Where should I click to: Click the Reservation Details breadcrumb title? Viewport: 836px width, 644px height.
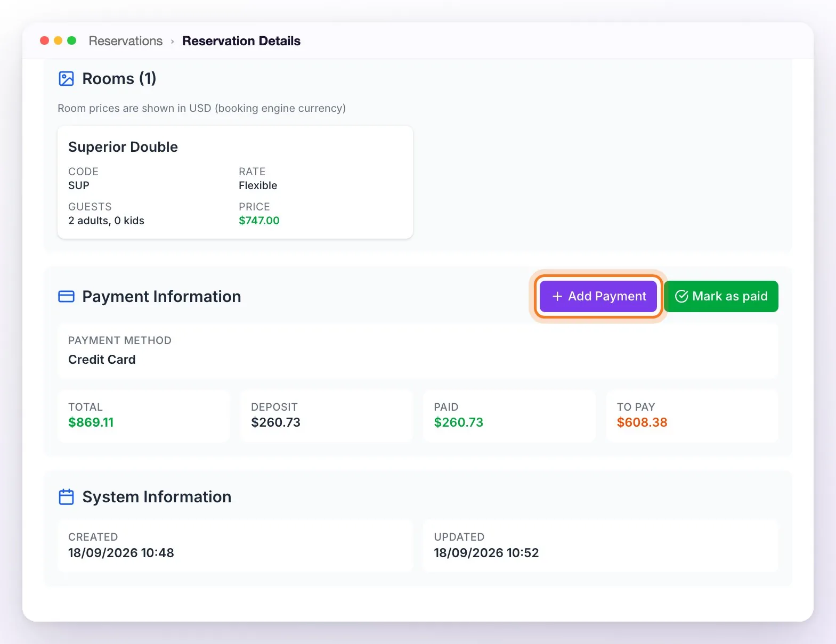pos(241,41)
